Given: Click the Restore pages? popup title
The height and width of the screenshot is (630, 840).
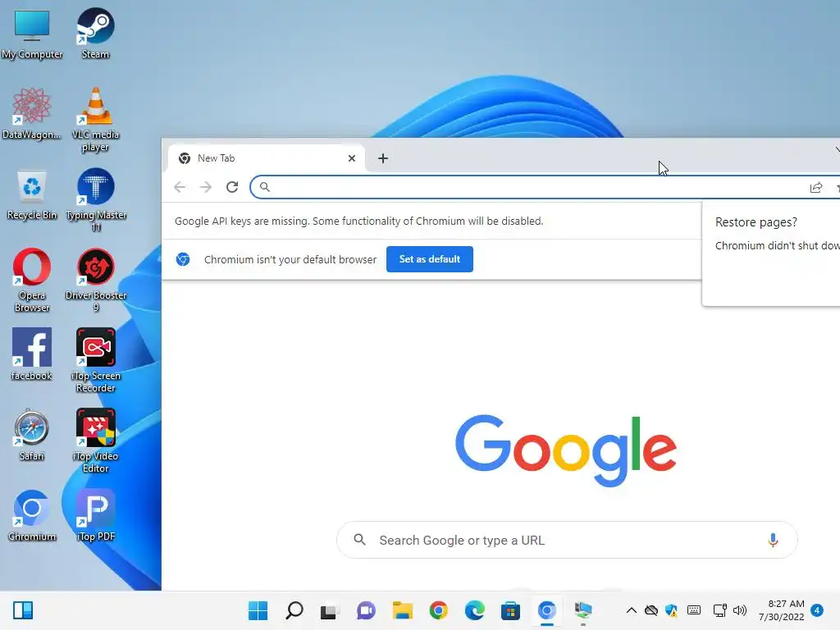Looking at the screenshot, I should (x=756, y=222).
